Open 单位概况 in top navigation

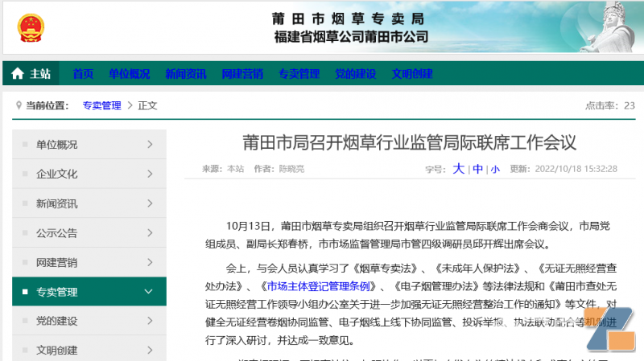pos(130,74)
